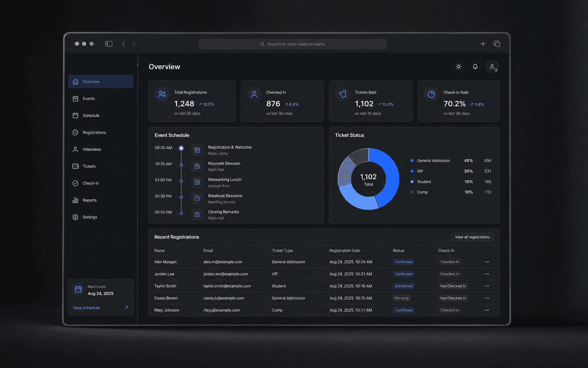Open a new tab with the plus icon
The image size is (588, 368).
tap(483, 44)
